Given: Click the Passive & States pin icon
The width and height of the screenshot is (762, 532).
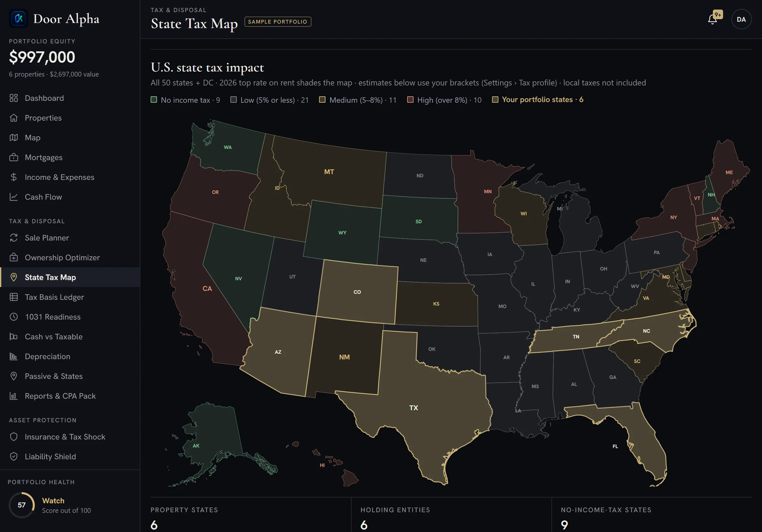Looking at the screenshot, I should coord(14,376).
